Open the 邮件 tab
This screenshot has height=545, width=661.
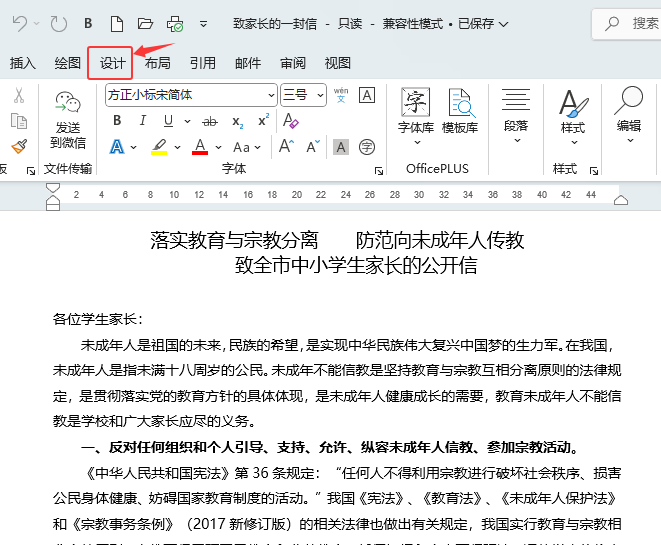pyautogui.click(x=248, y=63)
